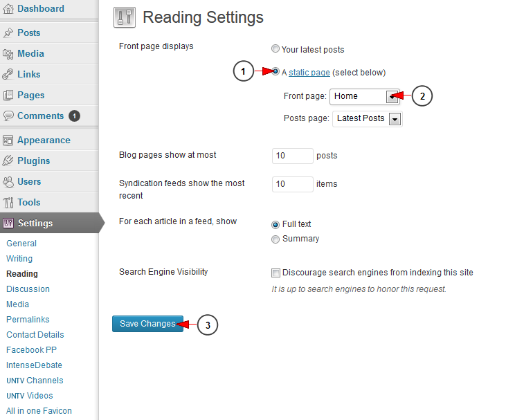Click the Links chain icon
Viewport: 515px width, 420px height.
pos(8,74)
